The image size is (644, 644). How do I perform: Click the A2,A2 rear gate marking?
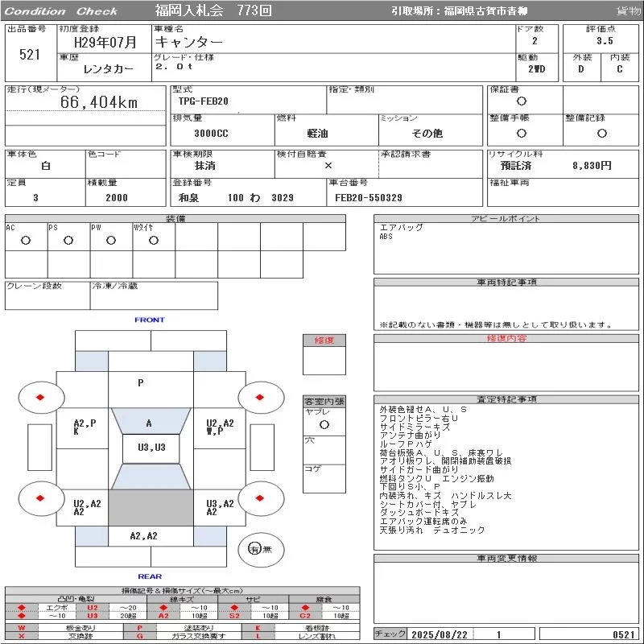[143, 536]
